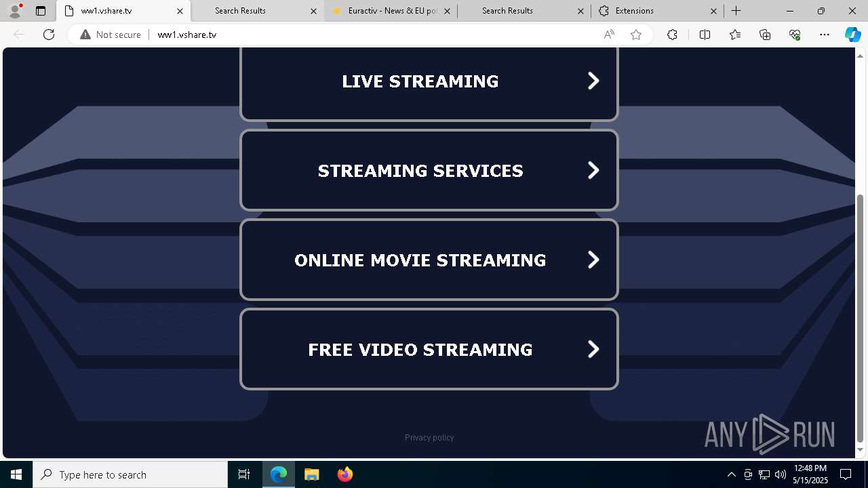Image resolution: width=868 pixels, height=488 pixels.
Task: Open the LIVE STREAMING link
Action: (429, 83)
